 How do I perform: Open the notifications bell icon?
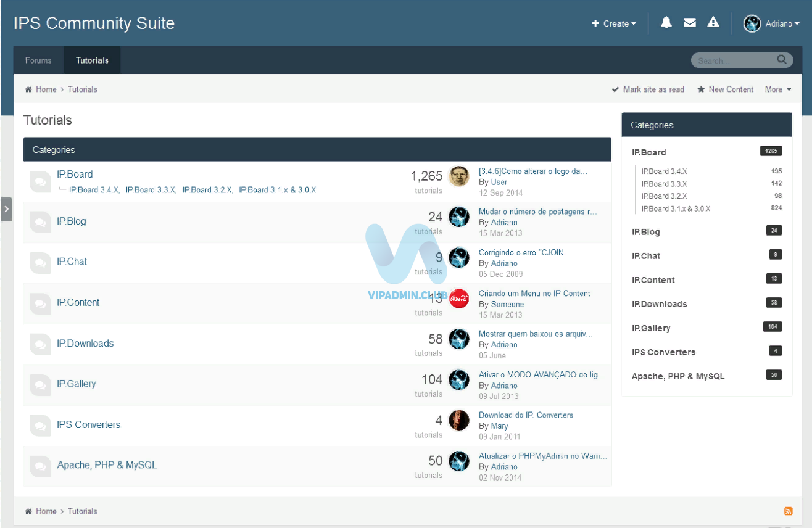coord(666,23)
